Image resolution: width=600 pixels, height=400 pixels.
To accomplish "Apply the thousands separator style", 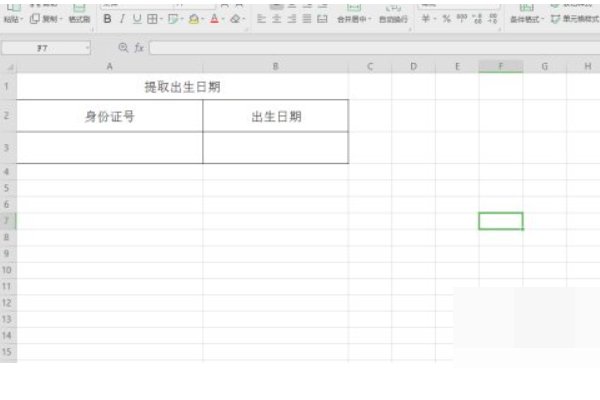I will click(x=462, y=18).
